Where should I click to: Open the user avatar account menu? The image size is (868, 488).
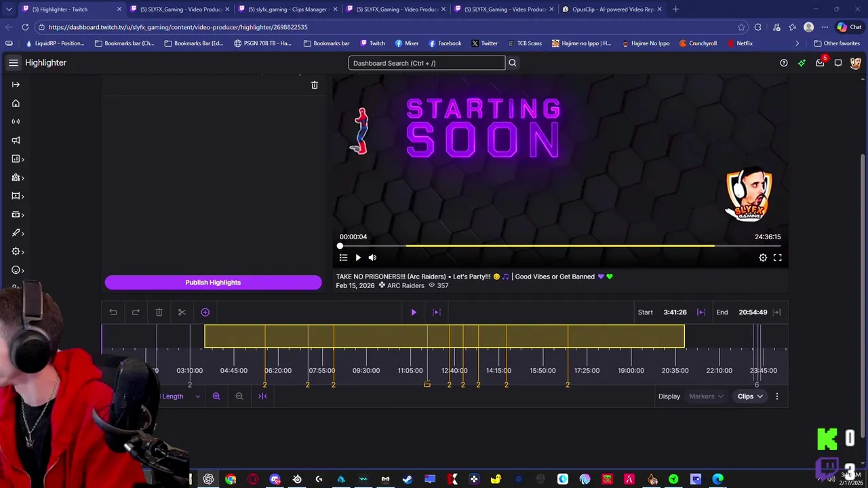(x=855, y=63)
